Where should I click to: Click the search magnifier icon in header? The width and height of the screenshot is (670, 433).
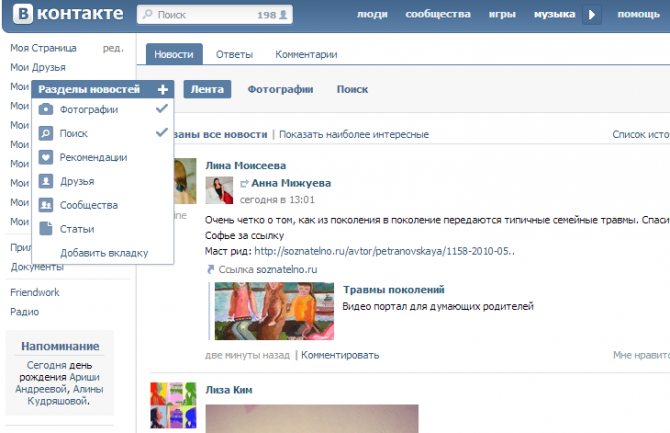147,14
